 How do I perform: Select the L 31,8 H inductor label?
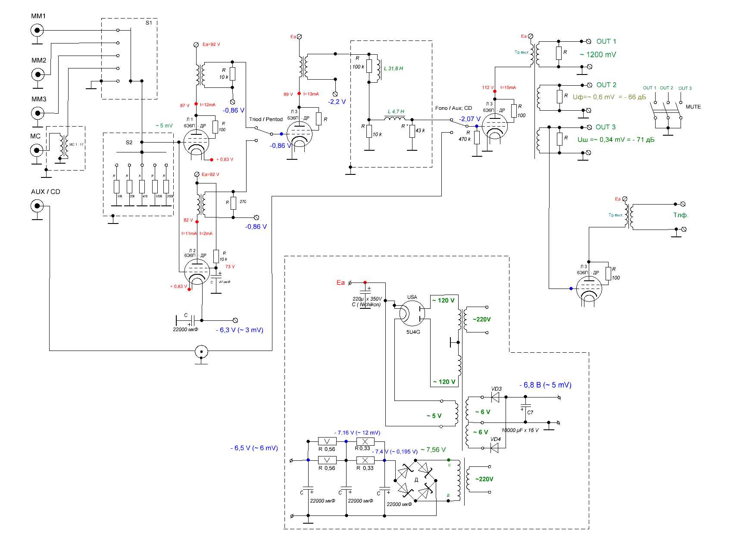393,68
